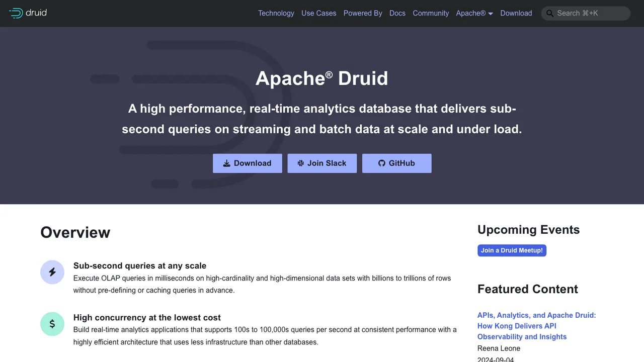Open the Community nav link

coord(431,13)
